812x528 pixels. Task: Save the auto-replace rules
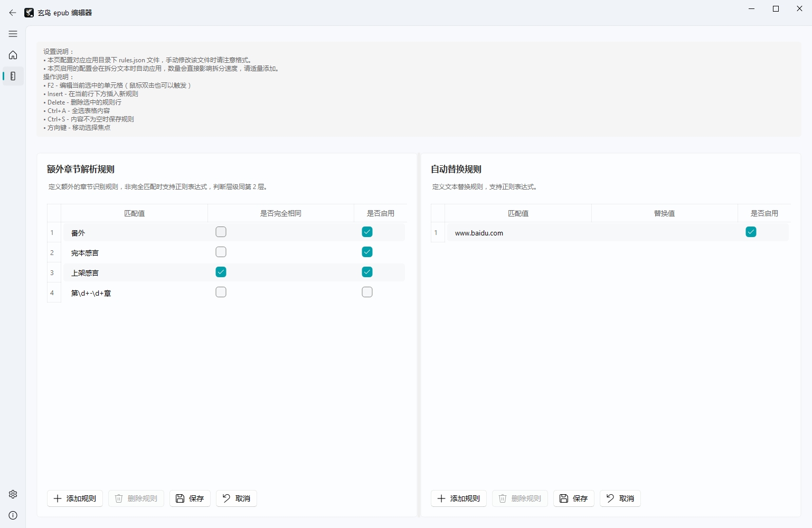click(x=574, y=498)
